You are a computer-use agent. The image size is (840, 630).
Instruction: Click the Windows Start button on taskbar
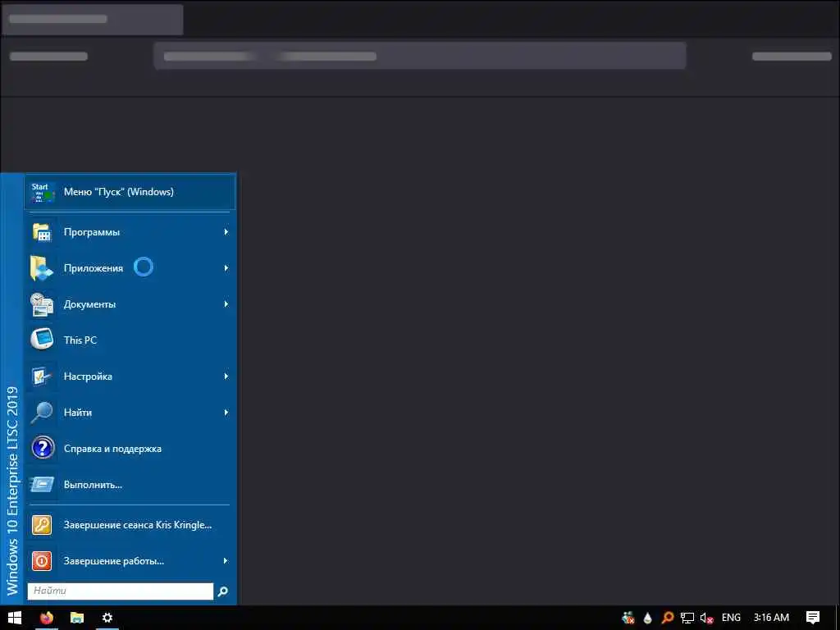point(15,618)
